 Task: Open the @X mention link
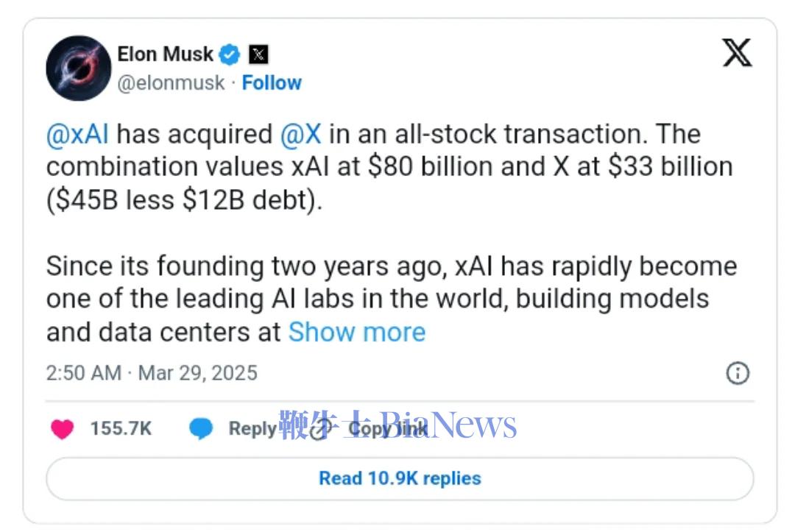(x=301, y=135)
